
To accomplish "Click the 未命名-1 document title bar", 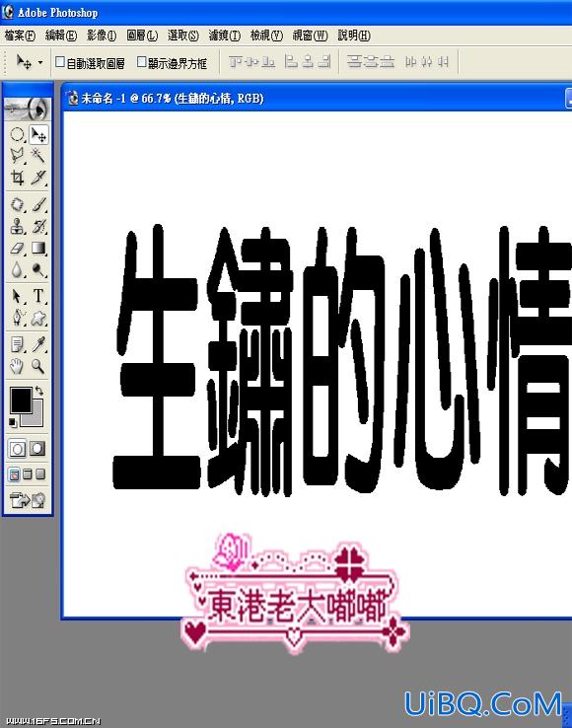I will (318, 99).
